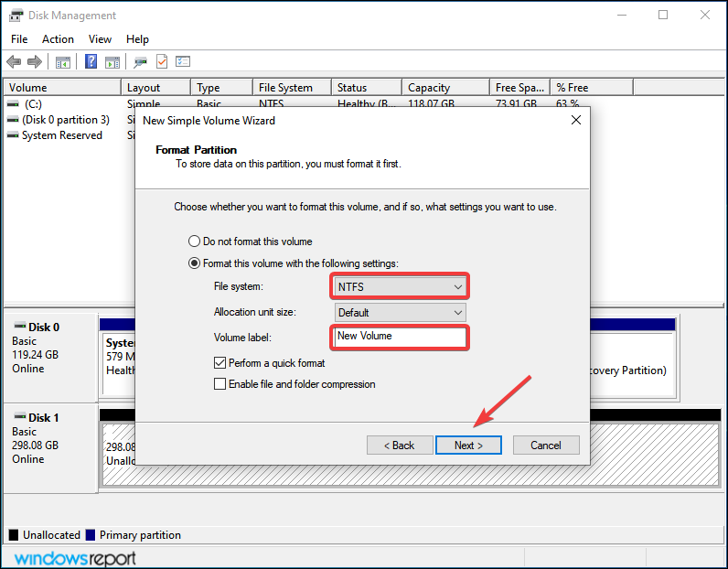Select Disk 0 partition 3 drive icon
The image size is (728, 569).
pos(13,120)
